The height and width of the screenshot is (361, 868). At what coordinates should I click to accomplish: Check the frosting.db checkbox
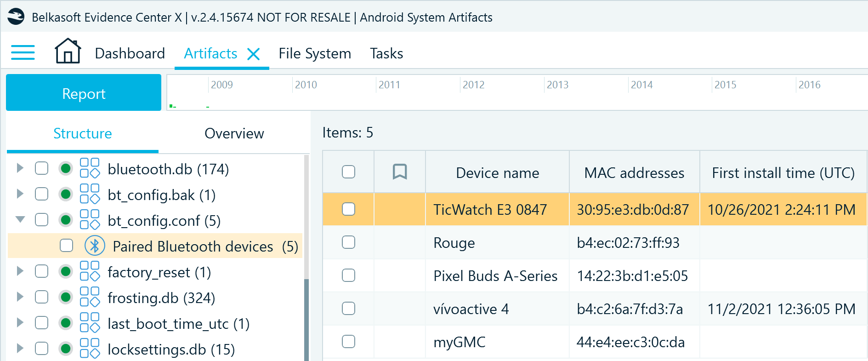click(x=42, y=297)
